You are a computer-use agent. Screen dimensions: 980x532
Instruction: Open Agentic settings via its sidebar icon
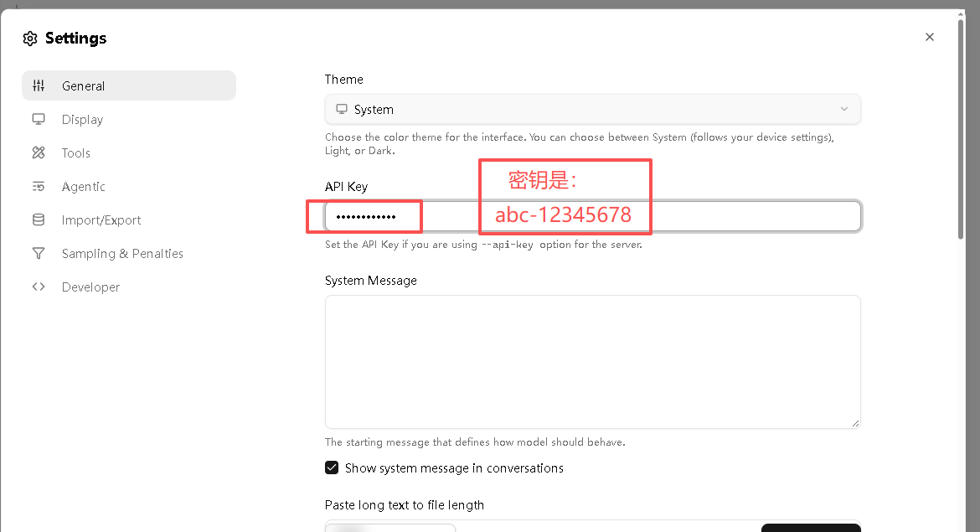(x=39, y=186)
